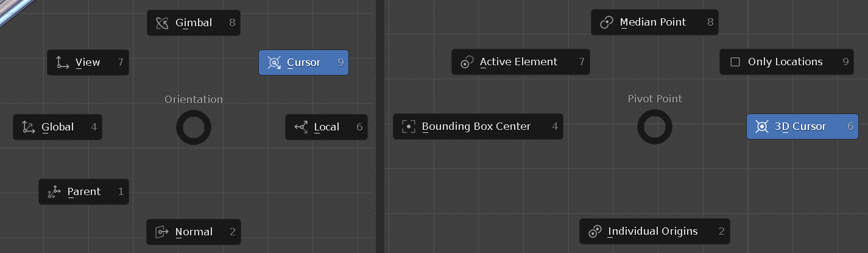The width and height of the screenshot is (868, 253).
Task: Click the Gimbal orientation icon
Action: (x=161, y=23)
